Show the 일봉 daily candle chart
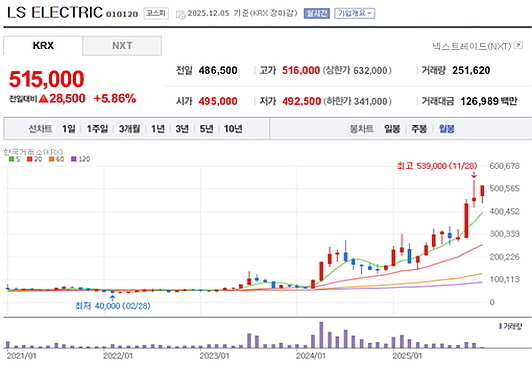532x370 pixels. 392,129
